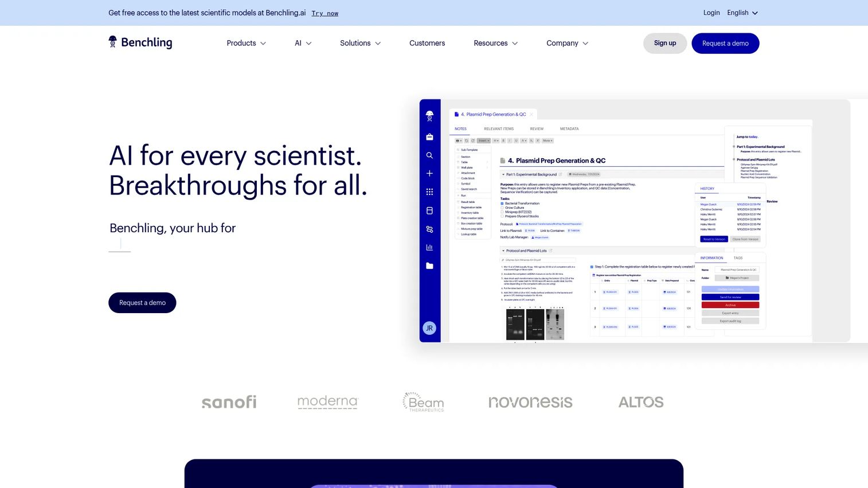Open the METADATA tab
Viewport: 868px width, 488px height.
point(569,129)
